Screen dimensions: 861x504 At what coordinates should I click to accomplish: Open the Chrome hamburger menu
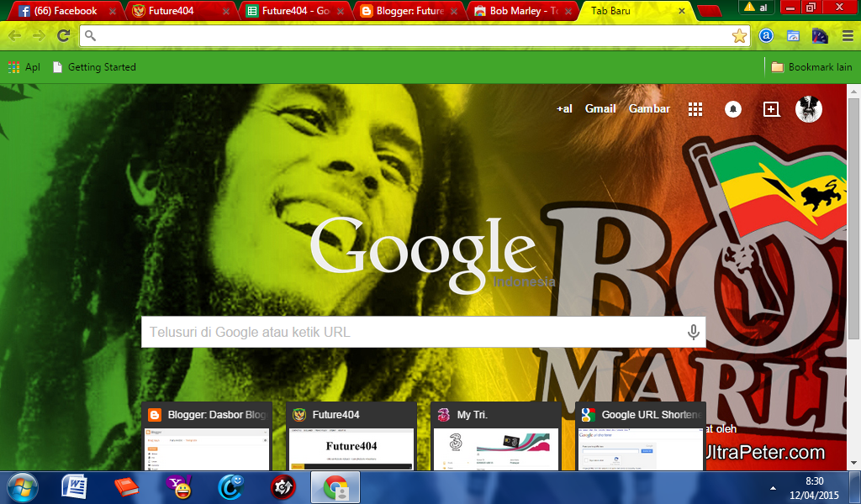(x=848, y=36)
